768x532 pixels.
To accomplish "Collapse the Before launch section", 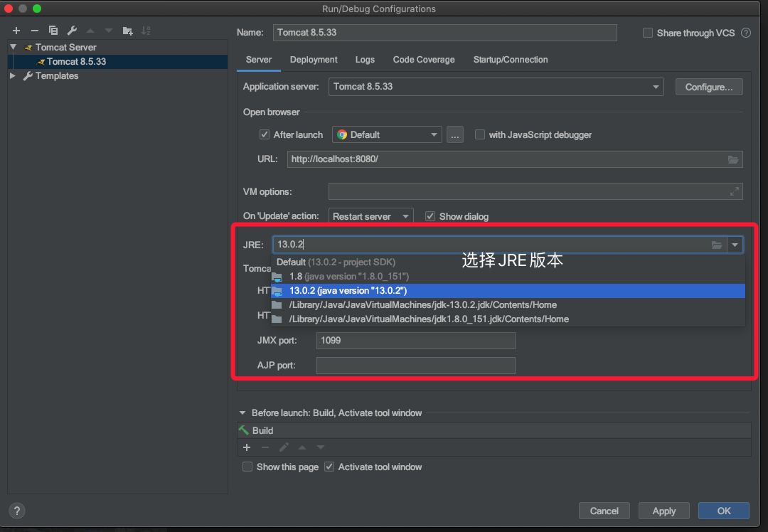I will 242,413.
